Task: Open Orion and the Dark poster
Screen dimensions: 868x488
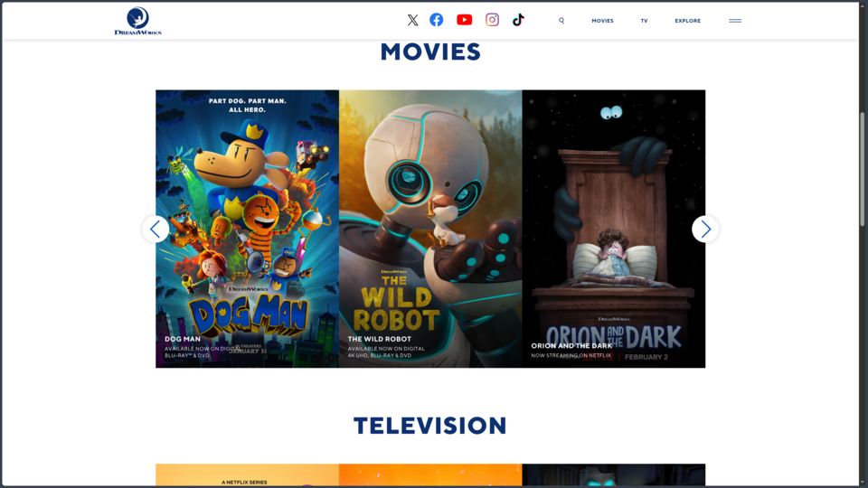Action: tap(613, 229)
